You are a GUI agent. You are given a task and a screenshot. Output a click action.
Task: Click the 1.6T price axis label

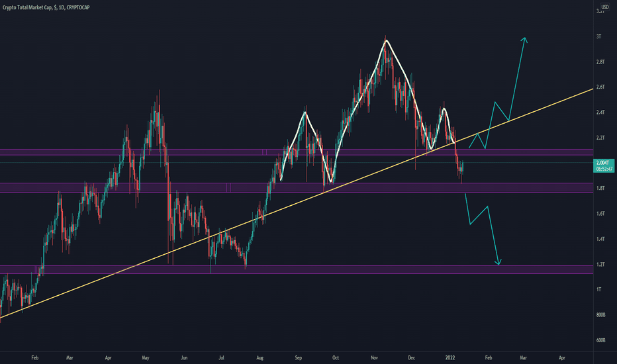pos(600,214)
